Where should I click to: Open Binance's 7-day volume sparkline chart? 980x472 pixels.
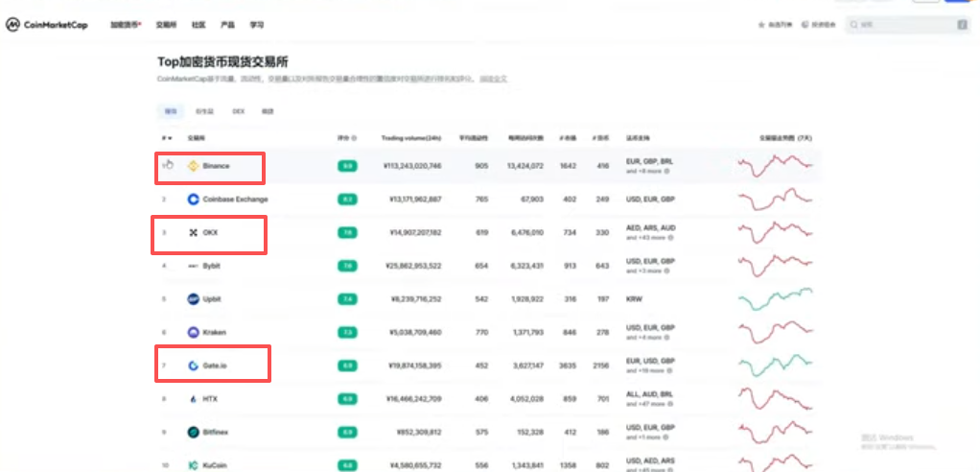pyautogui.click(x=776, y=166)
